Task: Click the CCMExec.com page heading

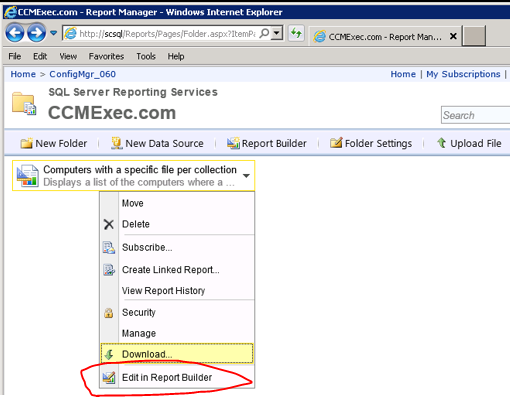Action: tap(112, 113)
